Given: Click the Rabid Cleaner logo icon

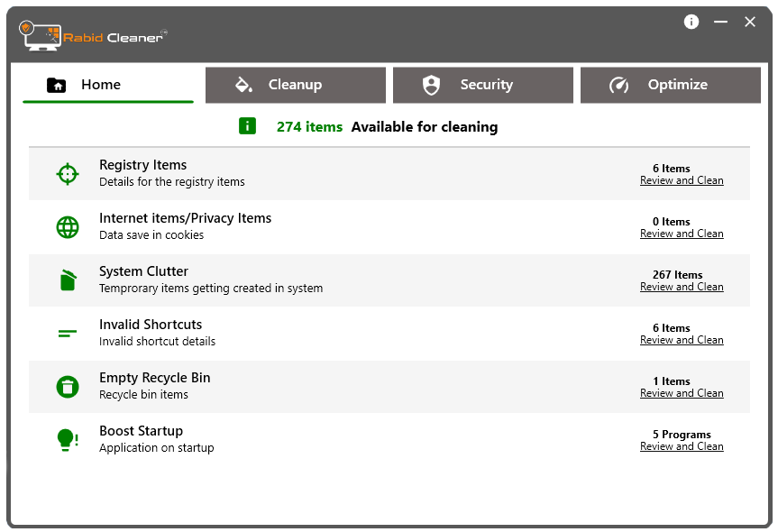Looking at the screenshot, I should click(40, 35).
